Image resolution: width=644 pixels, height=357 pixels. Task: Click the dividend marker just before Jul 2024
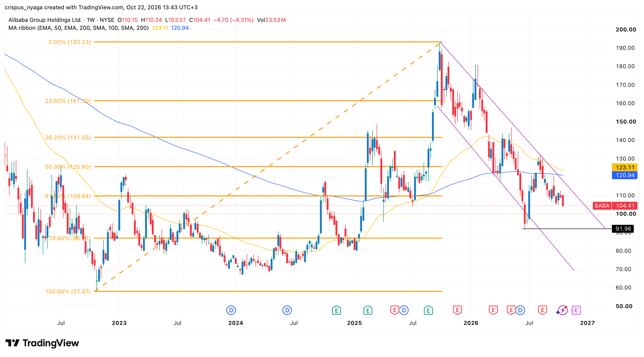click(287, 310)
